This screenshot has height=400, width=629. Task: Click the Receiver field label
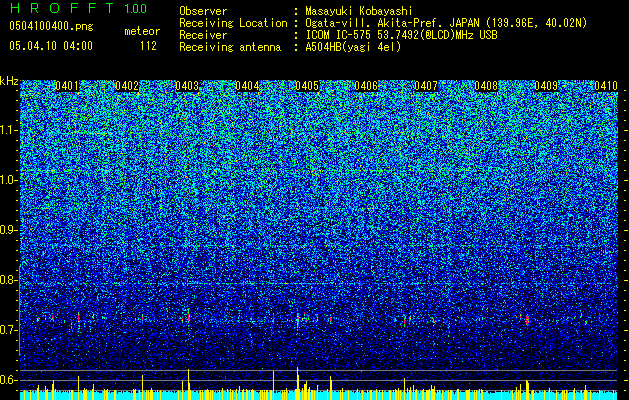[x=203, y=35]
